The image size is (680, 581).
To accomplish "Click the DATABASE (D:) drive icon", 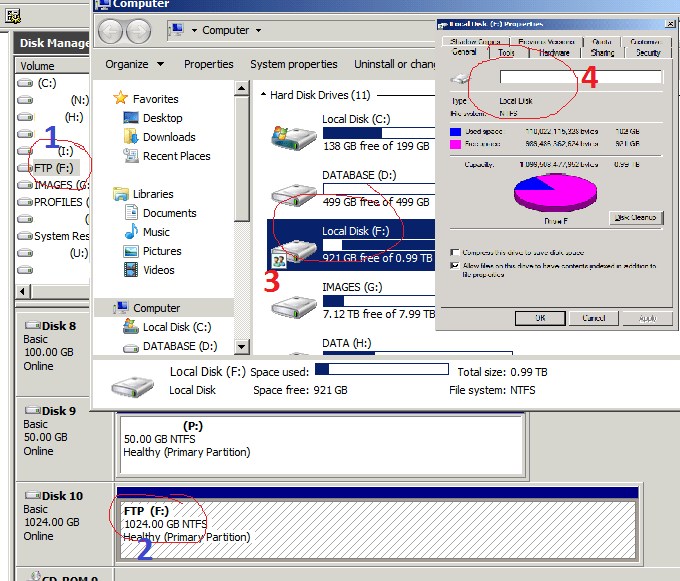I will [x=294, y=195].
